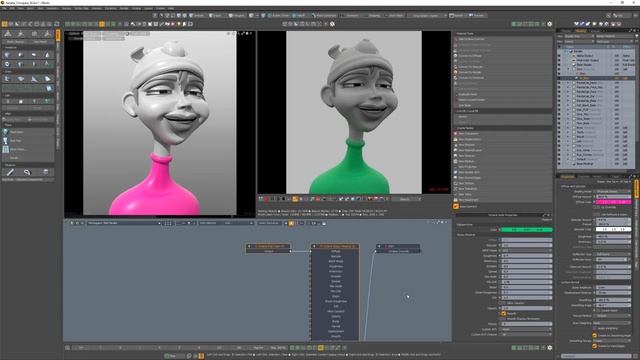This screenshot has width=640, height=360.
Task: Collapse the Constant Color node in the schematic
Action: click(x=249, y=246)
